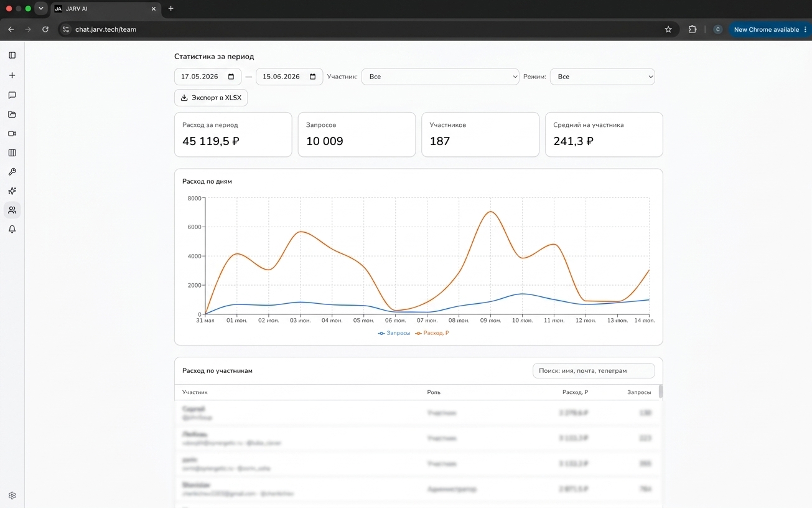
Task: Open the wrench tools icon in sidebar
Action: pos(12,172)
